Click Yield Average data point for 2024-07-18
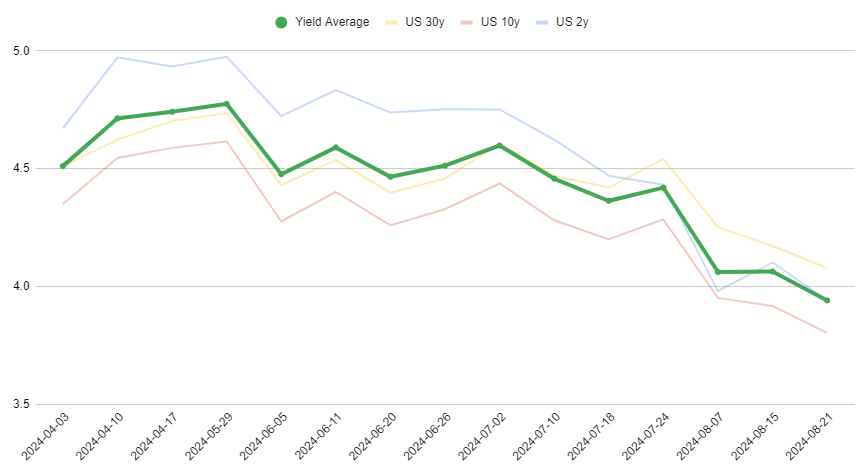Image resolution: width=863 pixels, height=474 pixels. 608,201
